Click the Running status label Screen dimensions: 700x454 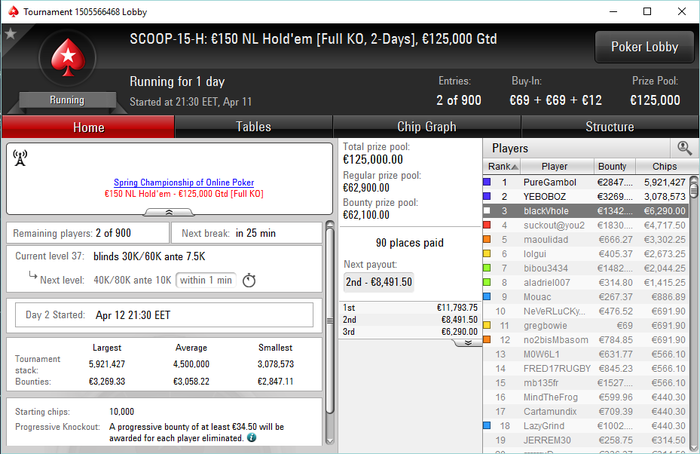67,100
